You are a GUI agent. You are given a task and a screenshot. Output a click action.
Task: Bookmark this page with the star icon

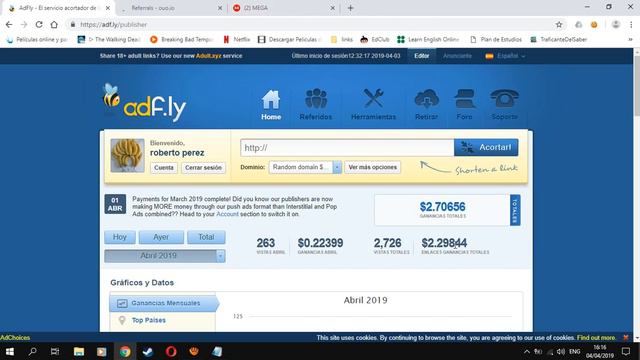tap(559, 24)
